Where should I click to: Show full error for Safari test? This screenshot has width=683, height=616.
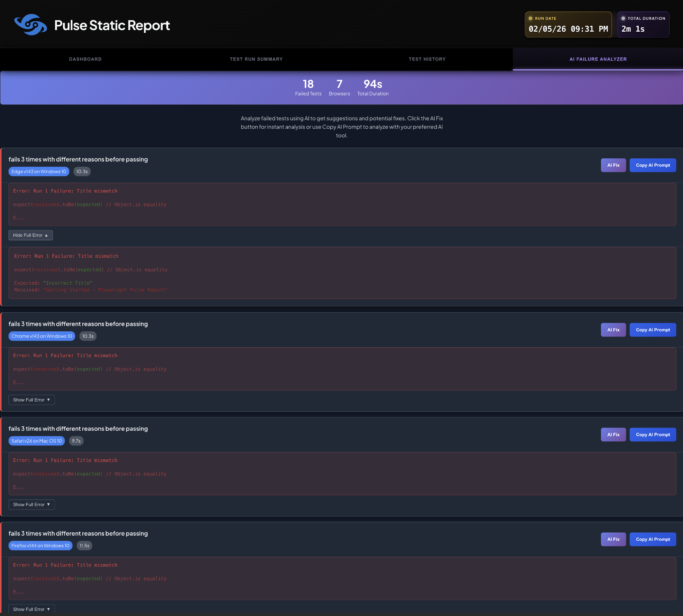[x=31, y=505]
